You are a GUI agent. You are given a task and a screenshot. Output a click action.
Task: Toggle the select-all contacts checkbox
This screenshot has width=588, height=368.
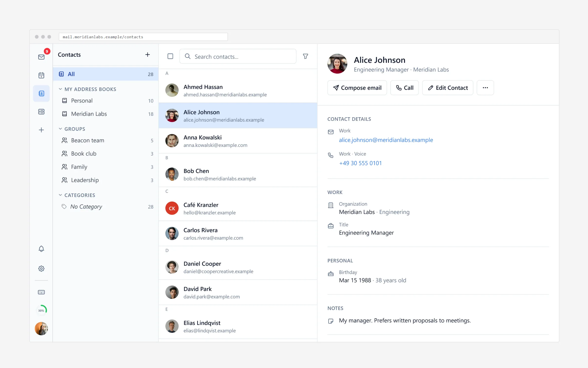pyautogui.click(x=170, y=56)
